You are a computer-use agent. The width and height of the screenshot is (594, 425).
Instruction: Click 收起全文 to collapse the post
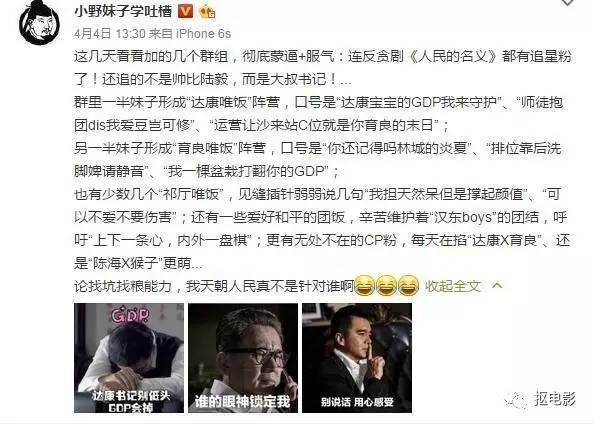(x=453, y=286)
